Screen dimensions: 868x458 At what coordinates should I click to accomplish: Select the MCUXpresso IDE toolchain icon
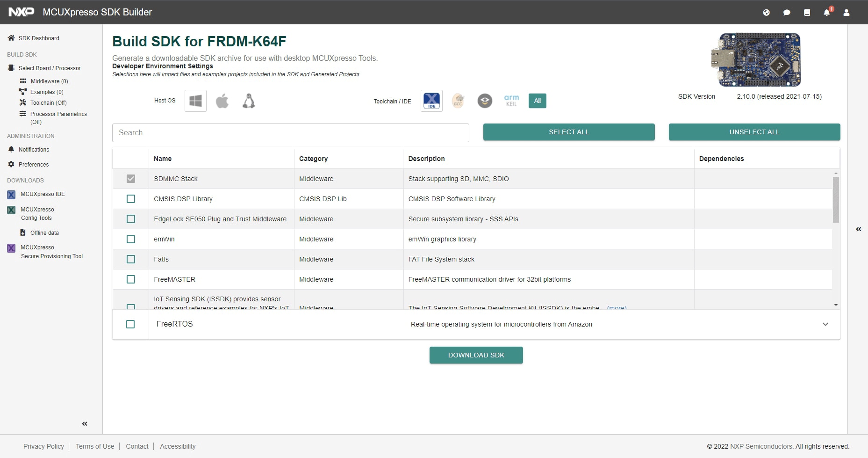(431, 101)
